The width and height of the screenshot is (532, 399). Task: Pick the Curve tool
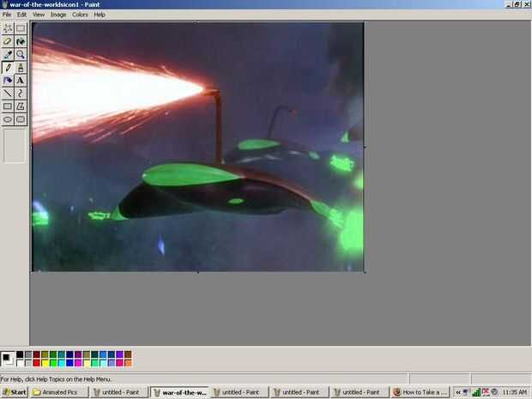click(x=21, y=94)
